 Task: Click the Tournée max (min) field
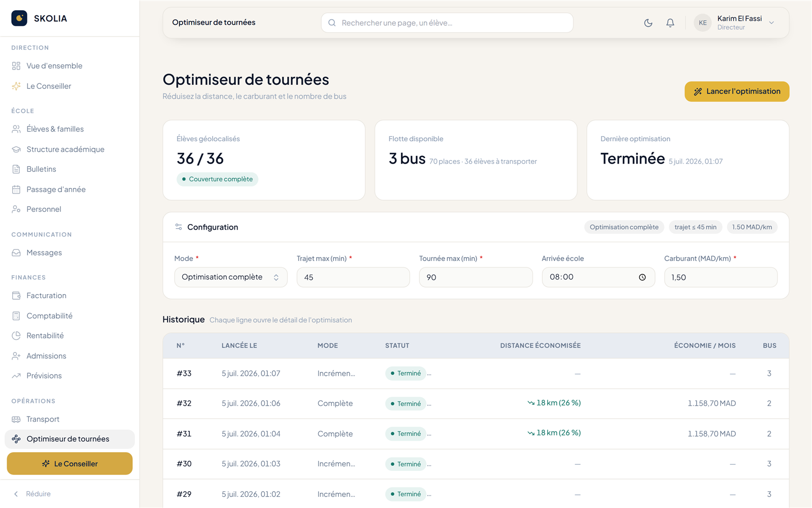(476, 277)
